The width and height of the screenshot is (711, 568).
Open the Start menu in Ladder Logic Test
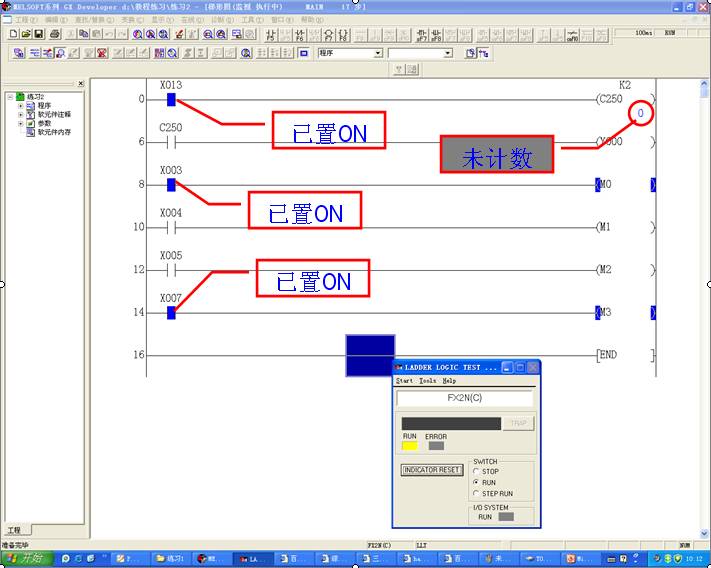[404, 381]
